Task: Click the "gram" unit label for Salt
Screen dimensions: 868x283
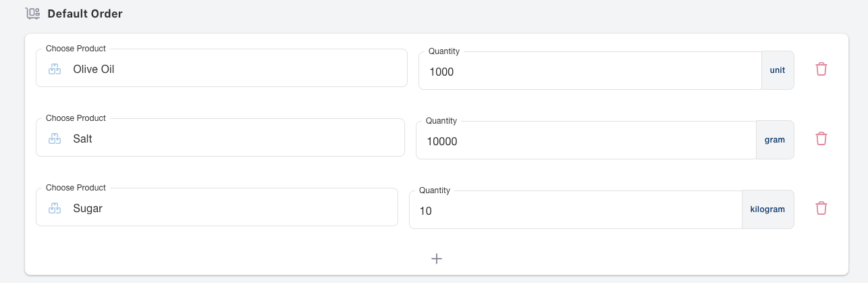Action: point(774,140)
